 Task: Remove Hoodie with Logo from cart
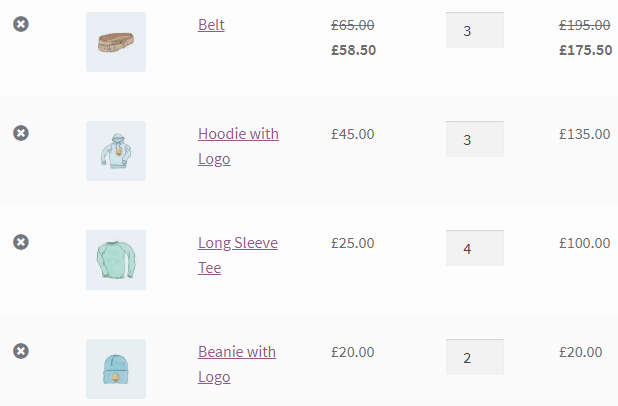[x=21, y=133]
